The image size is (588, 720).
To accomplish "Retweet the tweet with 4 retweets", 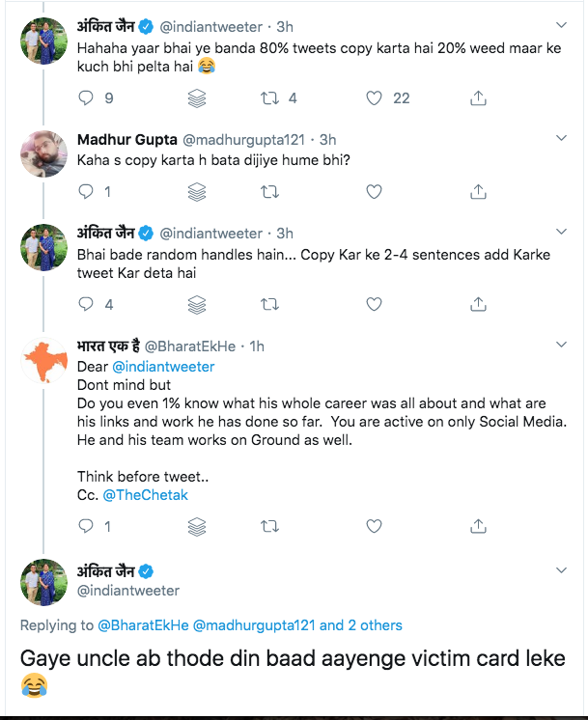I will [x=271, y=97].
